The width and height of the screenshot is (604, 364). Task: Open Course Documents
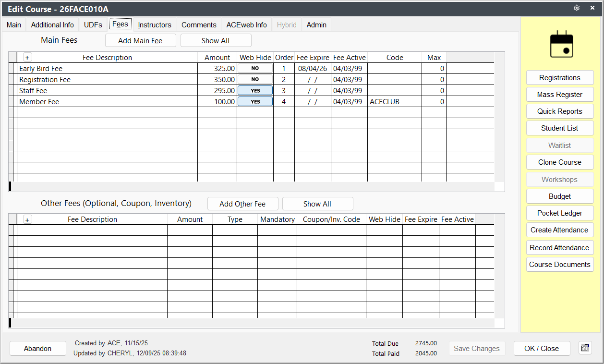560,265
